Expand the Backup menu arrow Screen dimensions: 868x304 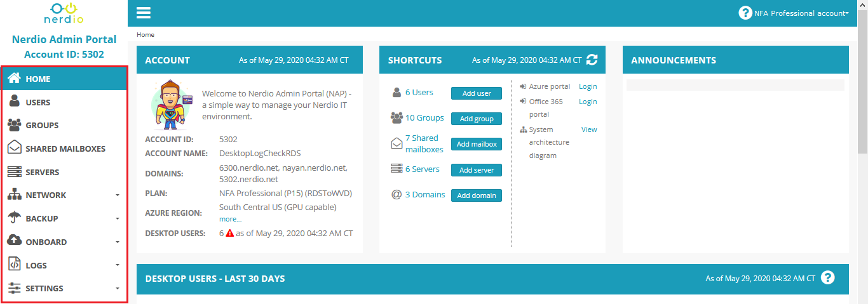[118, 218]
